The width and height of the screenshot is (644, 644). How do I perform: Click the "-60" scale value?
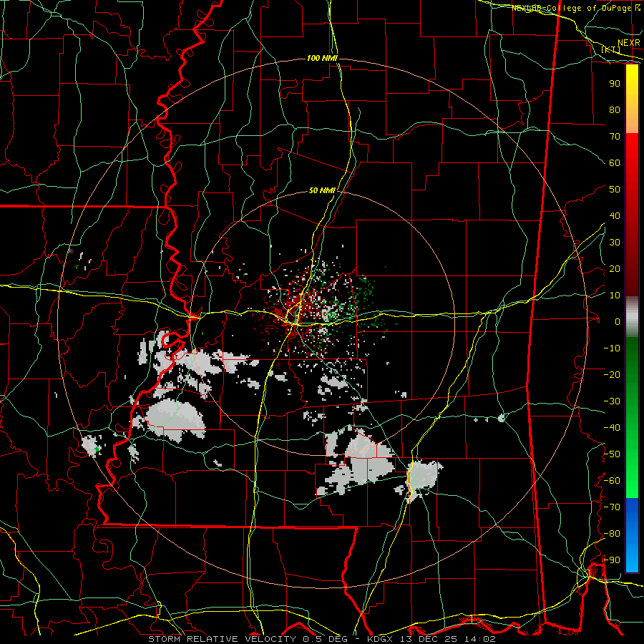point(612,481)
